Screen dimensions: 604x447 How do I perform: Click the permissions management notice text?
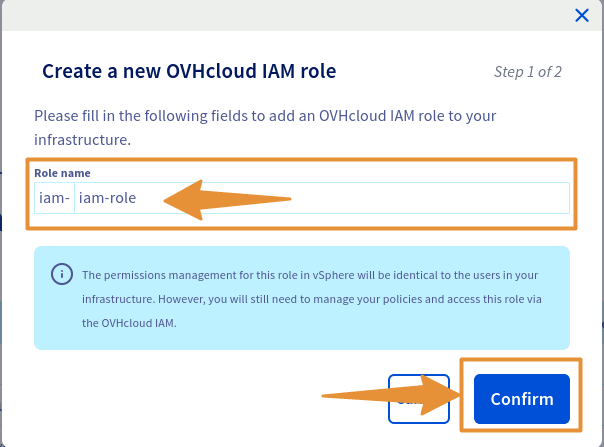[x=312, y=299]
